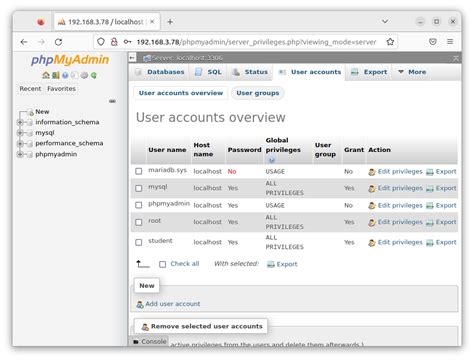Image resolution: width=474 pixels, height=360 pixels.
Task: Open the Console bar
Action: pos(149,342)
